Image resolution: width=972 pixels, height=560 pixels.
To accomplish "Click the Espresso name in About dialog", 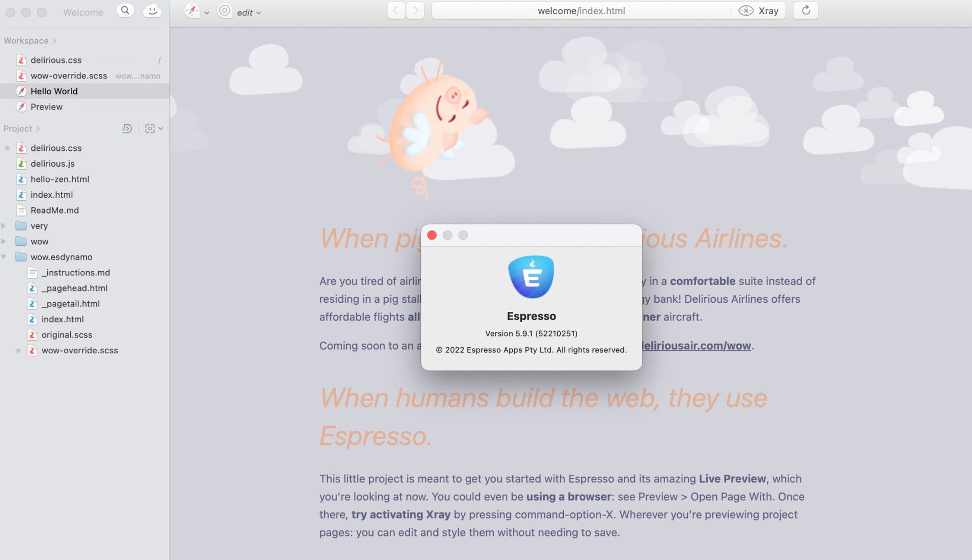I will tap(531, 316).
